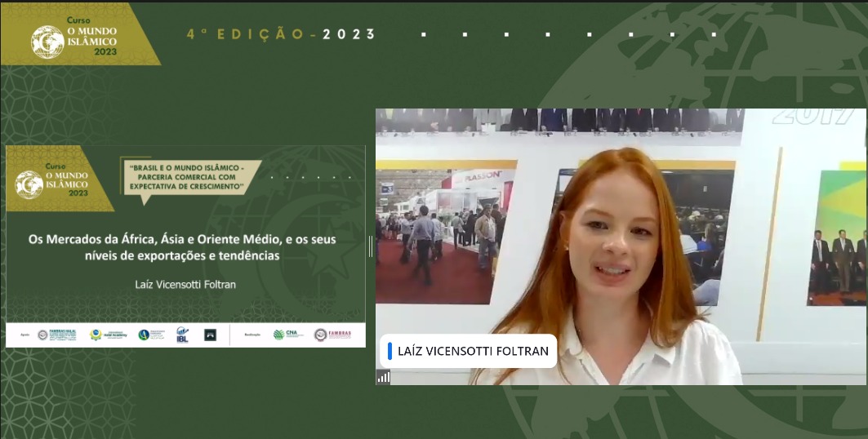Click the vertical divider handle between slide and video
This screenshot has height=439, width=868.
point(371,246)
